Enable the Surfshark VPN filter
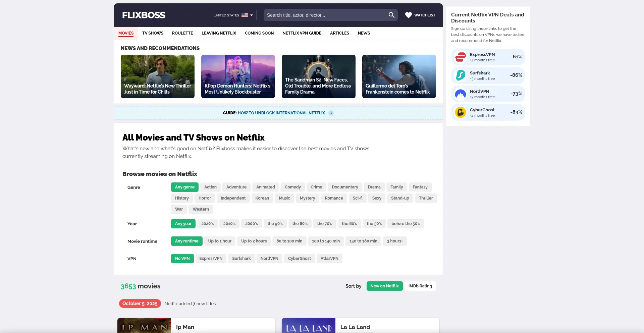 coord(241,259)
